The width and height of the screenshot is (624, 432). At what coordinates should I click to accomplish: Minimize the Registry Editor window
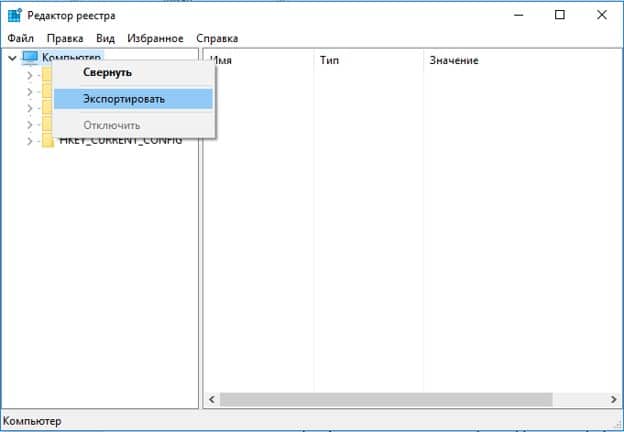point(519,15)
